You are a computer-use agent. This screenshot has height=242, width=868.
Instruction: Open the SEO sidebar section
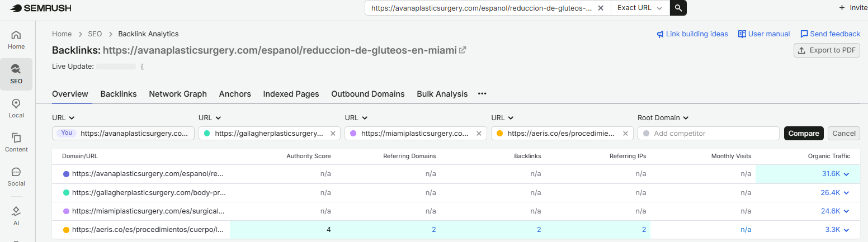click(16, 74)
